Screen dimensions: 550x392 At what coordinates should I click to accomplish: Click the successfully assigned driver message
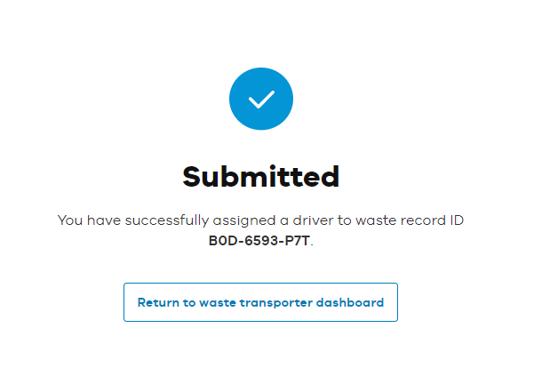(260, 220)
